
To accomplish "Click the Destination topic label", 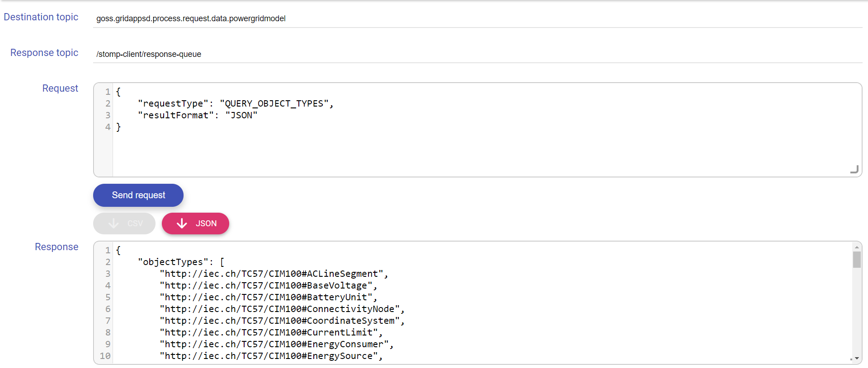I will pyautogui.click(x=41, y=17).
